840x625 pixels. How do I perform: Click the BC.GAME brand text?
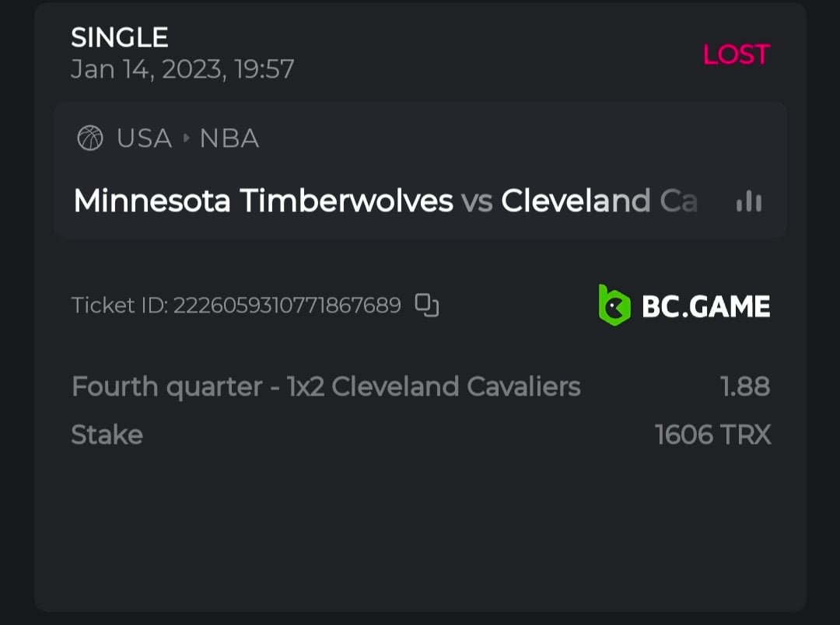(705, 306)
